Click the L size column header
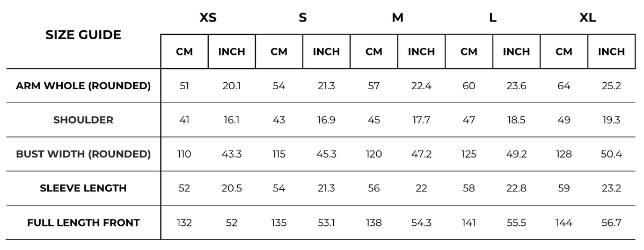The height and width of the screenshot is (250, 644). coord(493,17)
